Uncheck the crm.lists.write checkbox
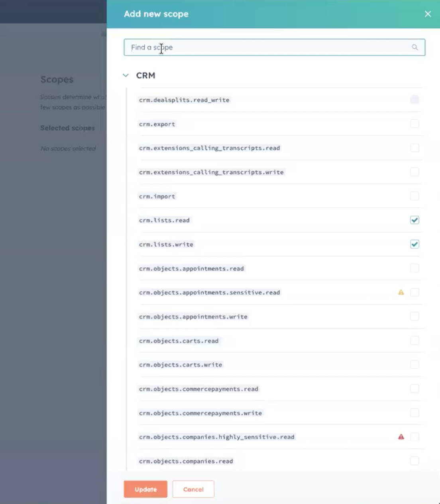 point(414,244)
